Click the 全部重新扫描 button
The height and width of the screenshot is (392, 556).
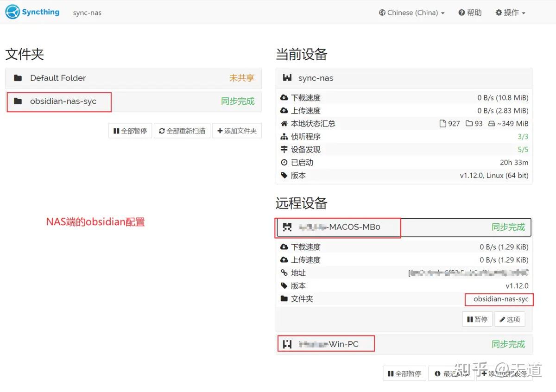click(x=182, y=130)
